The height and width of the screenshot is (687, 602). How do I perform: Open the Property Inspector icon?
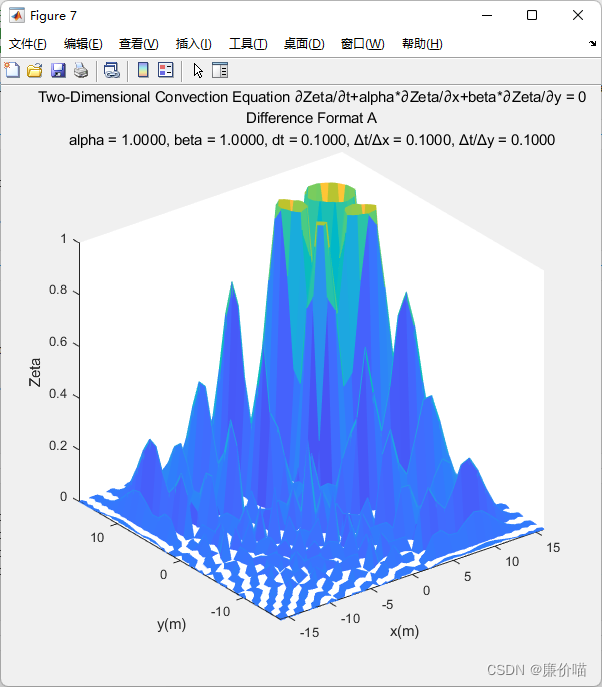[220, 70]
